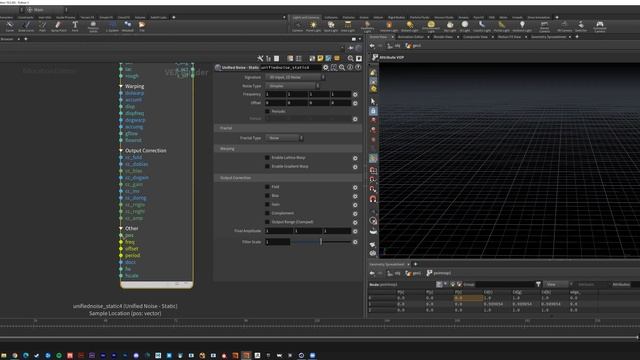
Task: Toggle the Complement checkbox
Action: tap(267, 213)
